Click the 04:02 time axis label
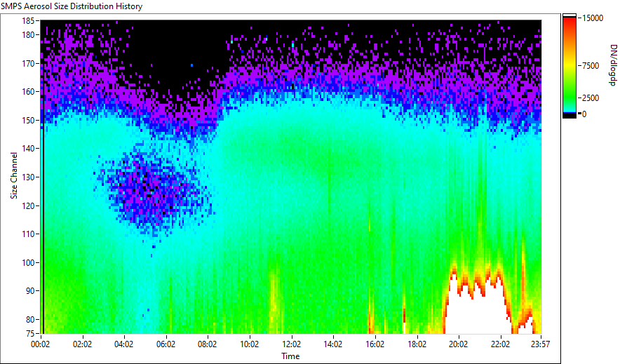This screenshot has height=364, width=620. (123, 344)
